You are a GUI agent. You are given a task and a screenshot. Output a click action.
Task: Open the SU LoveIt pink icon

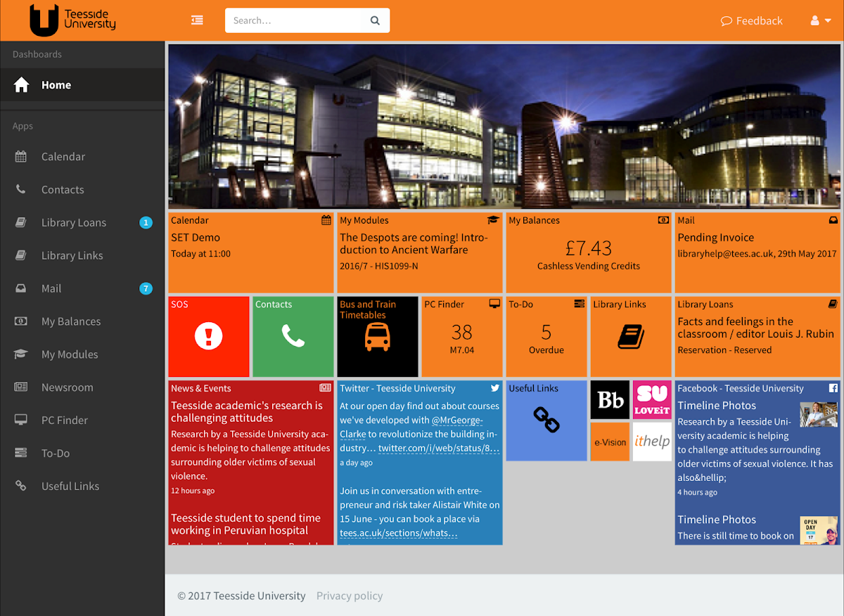click(652, 400)
